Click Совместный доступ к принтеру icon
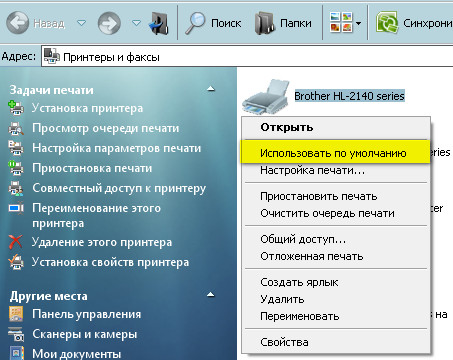Screen dimensions: 453x360 16,188
